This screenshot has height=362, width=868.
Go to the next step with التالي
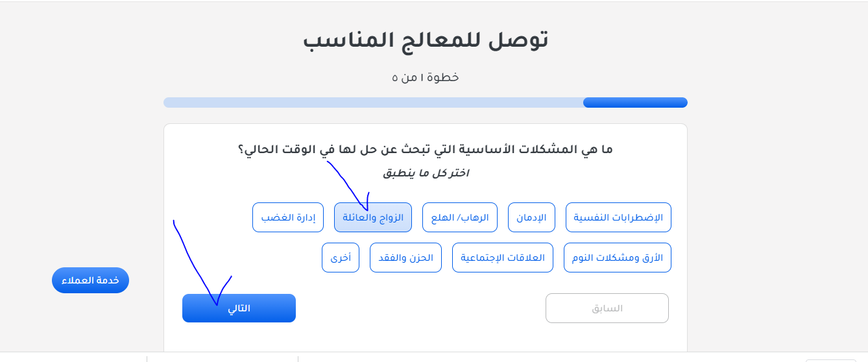coord(239,308)
